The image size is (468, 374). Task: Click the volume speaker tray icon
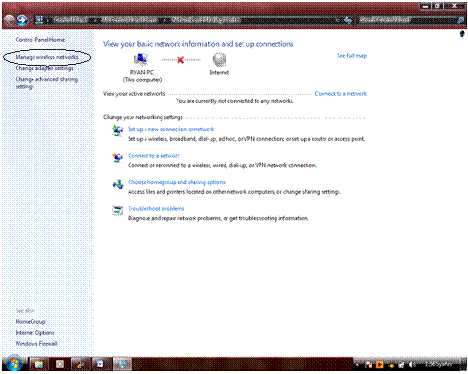412,365
